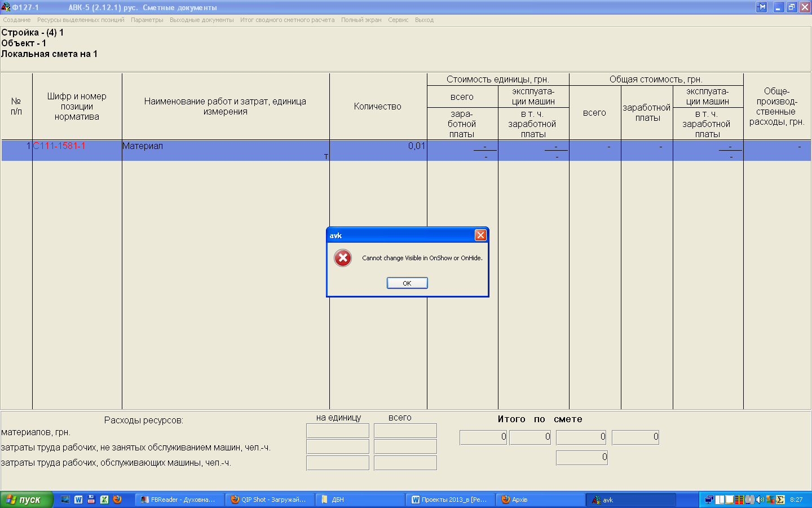Select red code C111-1581-1 in the table
The image size is (812, 508).
click(59, 146)
